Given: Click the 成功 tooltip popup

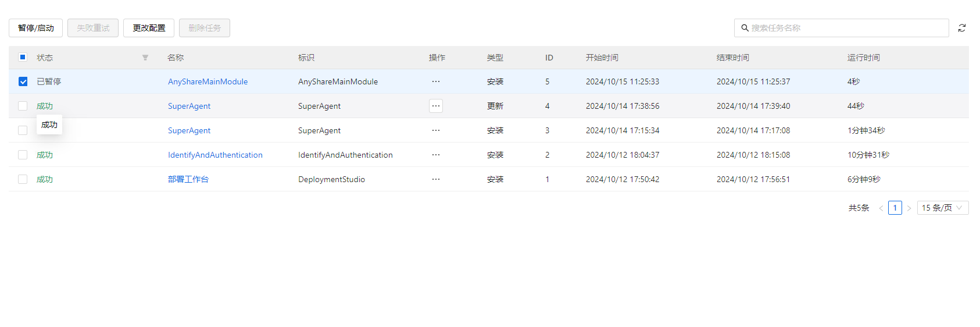Looking at the screenshot, I should click(x=49, y=125).
